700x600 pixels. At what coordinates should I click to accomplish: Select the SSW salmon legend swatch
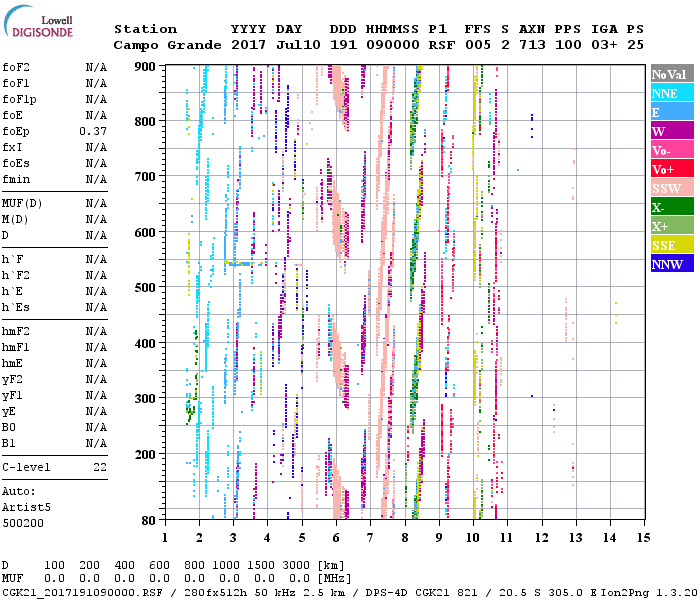pos(672,188)
